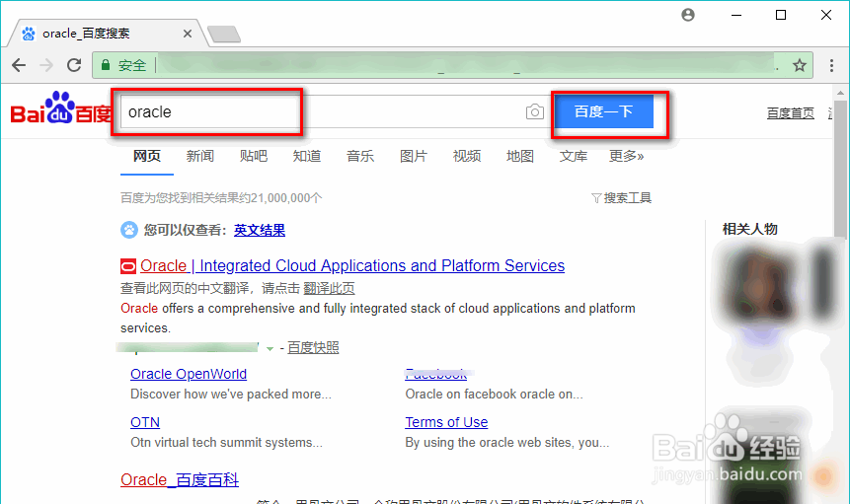Click the Oracle on facebook snippet text

pos(494,395)
